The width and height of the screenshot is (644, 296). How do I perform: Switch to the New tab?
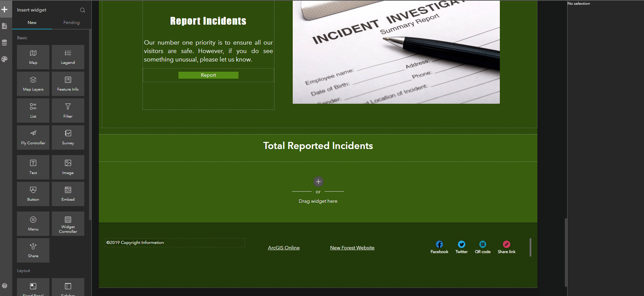[x=32, y=23]
